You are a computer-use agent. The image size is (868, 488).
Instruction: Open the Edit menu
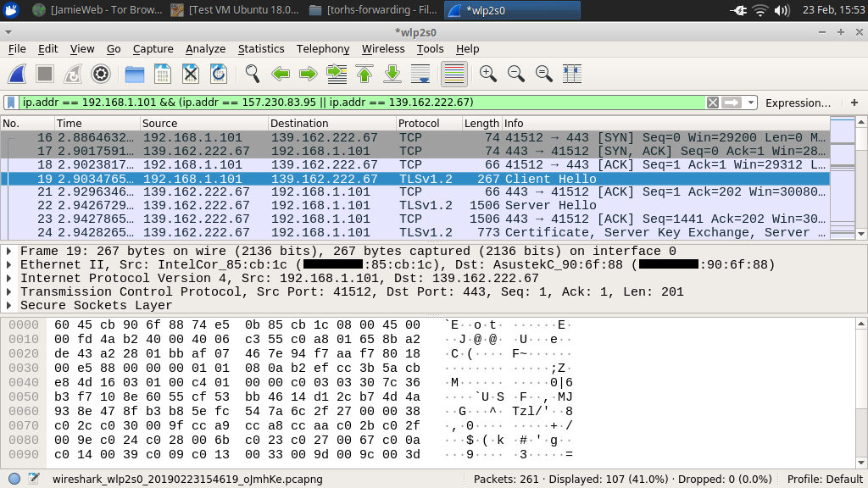pos(47,48)
